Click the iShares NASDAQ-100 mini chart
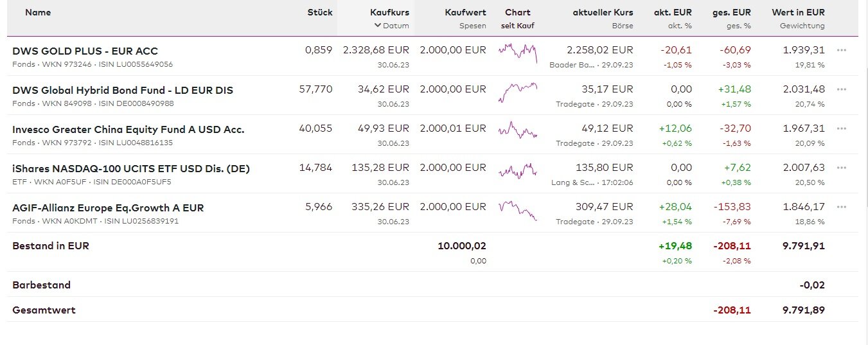This screenshot has width=868, height=345. (518, 169)
